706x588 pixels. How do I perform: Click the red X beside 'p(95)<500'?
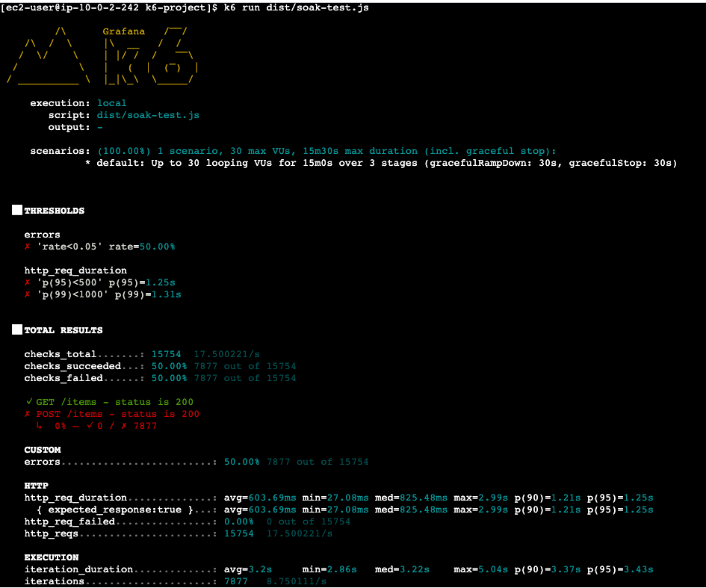(28, 282)
